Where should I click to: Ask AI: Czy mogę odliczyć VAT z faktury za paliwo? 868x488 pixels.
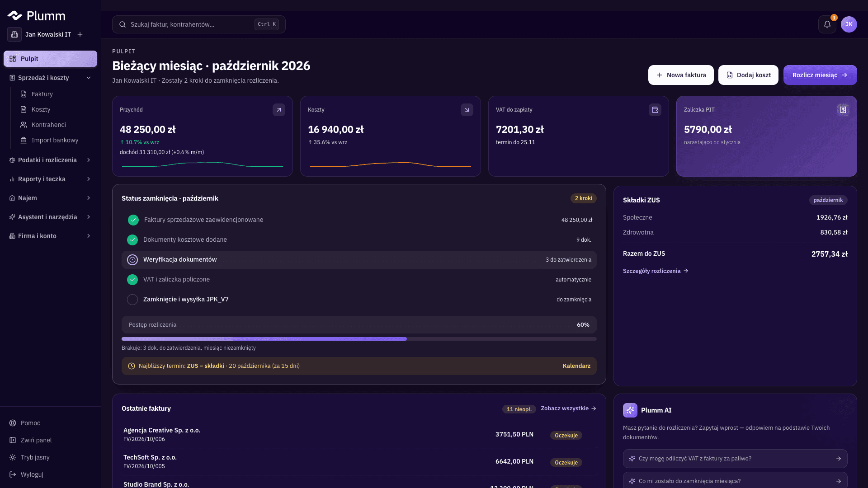[x=735, y=459]
